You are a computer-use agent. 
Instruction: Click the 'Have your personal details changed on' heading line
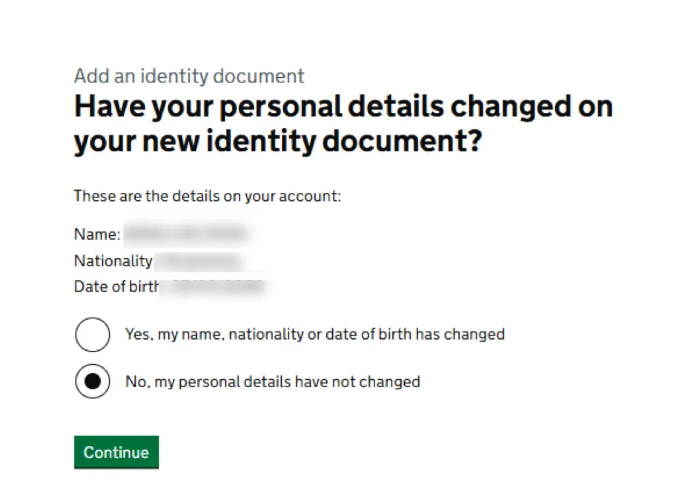[343, 107]
